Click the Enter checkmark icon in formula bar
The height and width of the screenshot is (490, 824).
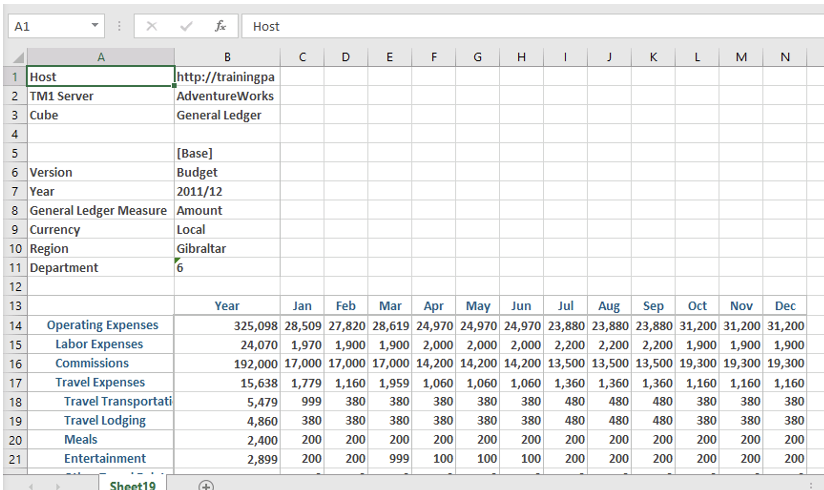click(186, 26)
